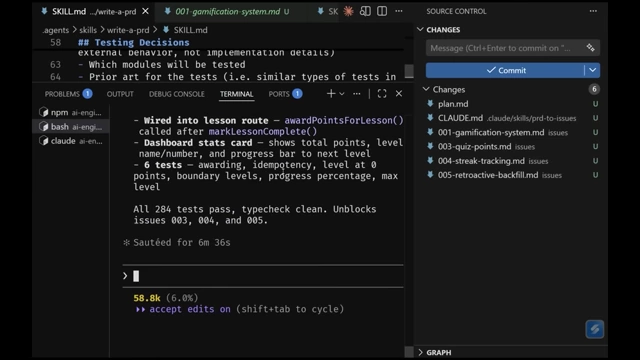This screenshot has width=640, height=360.
Task: Open the Commit dropdown arrow
Action: (x=592, y=70)
